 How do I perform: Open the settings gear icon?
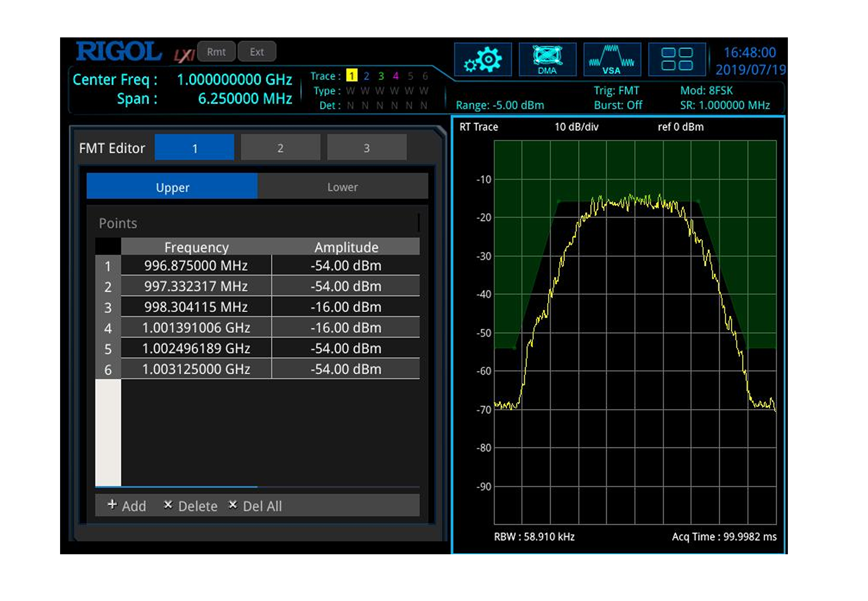click(x=482, y=59)
